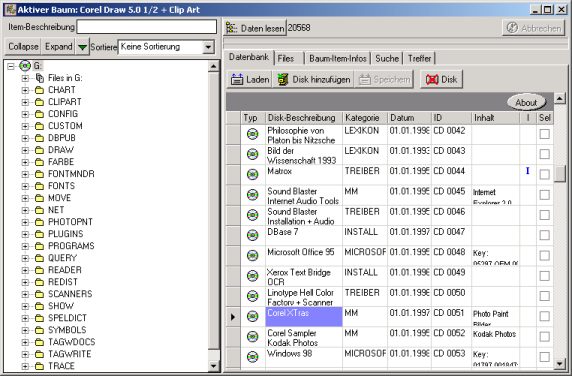Click the Datum column header
Screen dimensions: 572x376
click(409, 118)
